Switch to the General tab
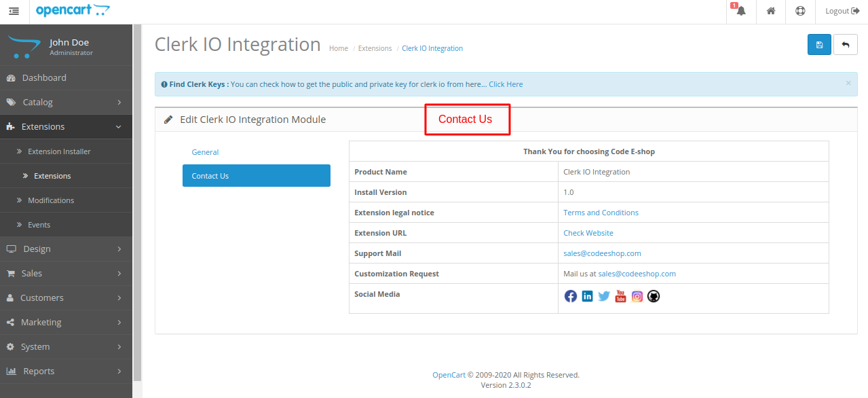 (x=205, y=151)
